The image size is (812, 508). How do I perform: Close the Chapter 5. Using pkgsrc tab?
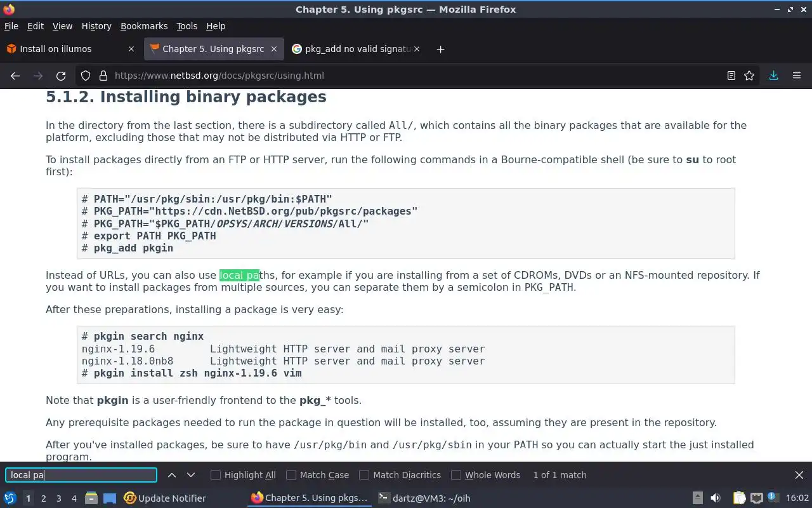point(274,49)
